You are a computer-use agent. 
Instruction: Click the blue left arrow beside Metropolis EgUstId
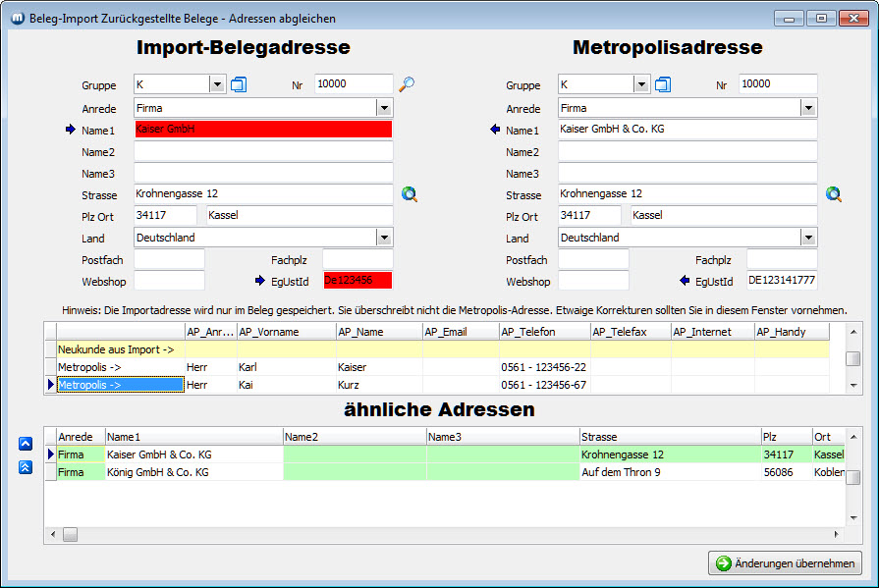(685, 281)
